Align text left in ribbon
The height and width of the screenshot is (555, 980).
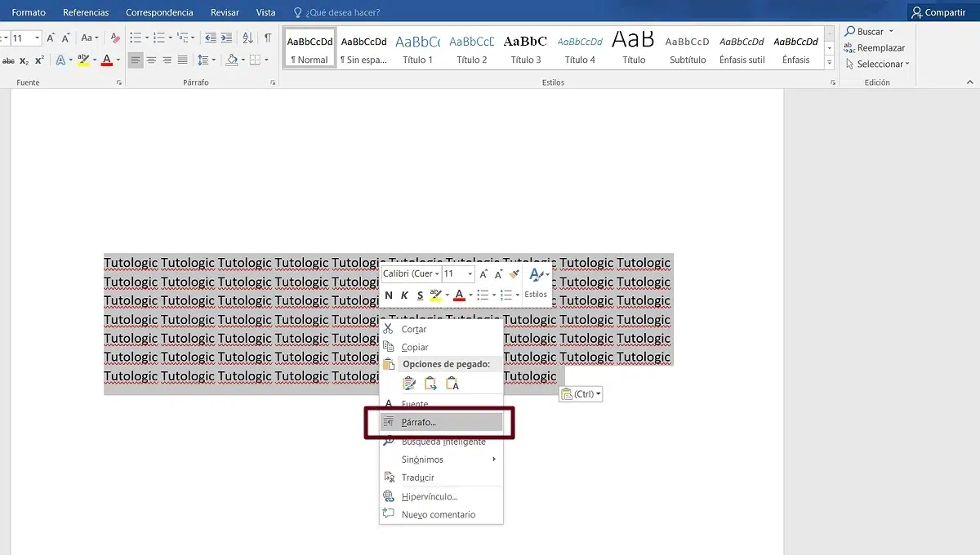point(136,60)
